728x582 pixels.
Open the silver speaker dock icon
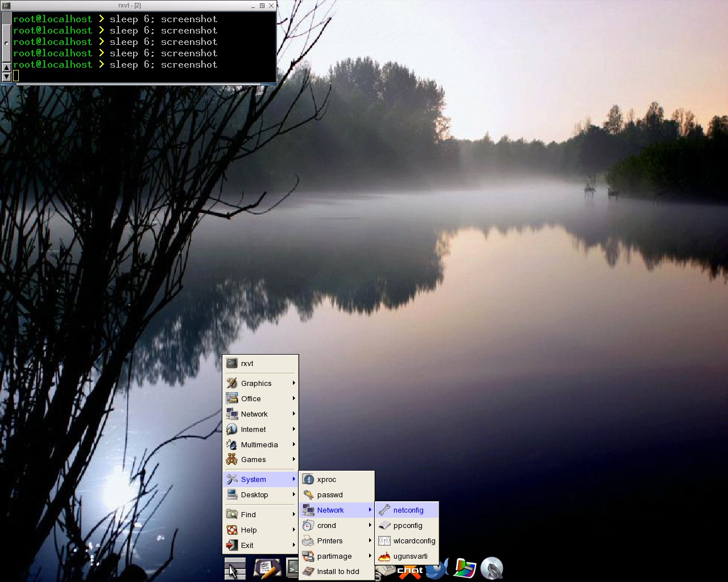[x=492, y=568]
